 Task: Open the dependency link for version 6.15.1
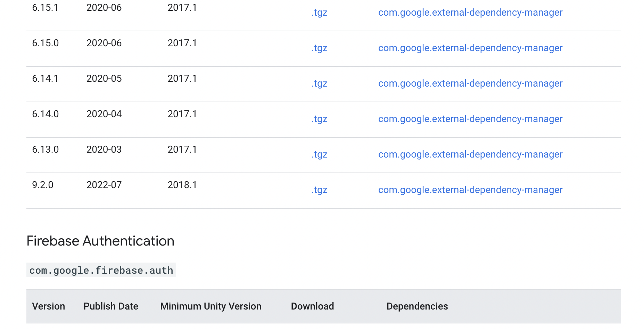[470, 13]
